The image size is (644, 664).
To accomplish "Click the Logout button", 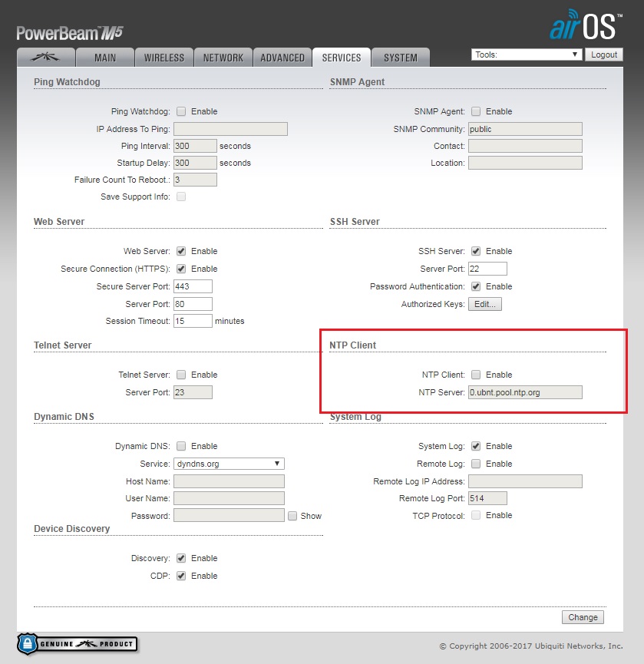I will pyautogui.click(x=604, y=55).
